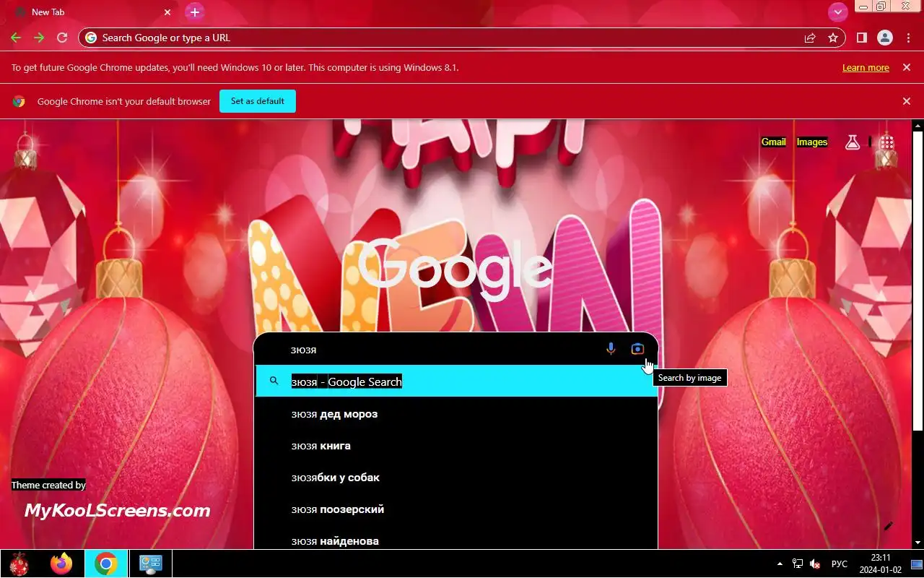Open the network status tray icon
924x578 pixels.
coord(798,564)
